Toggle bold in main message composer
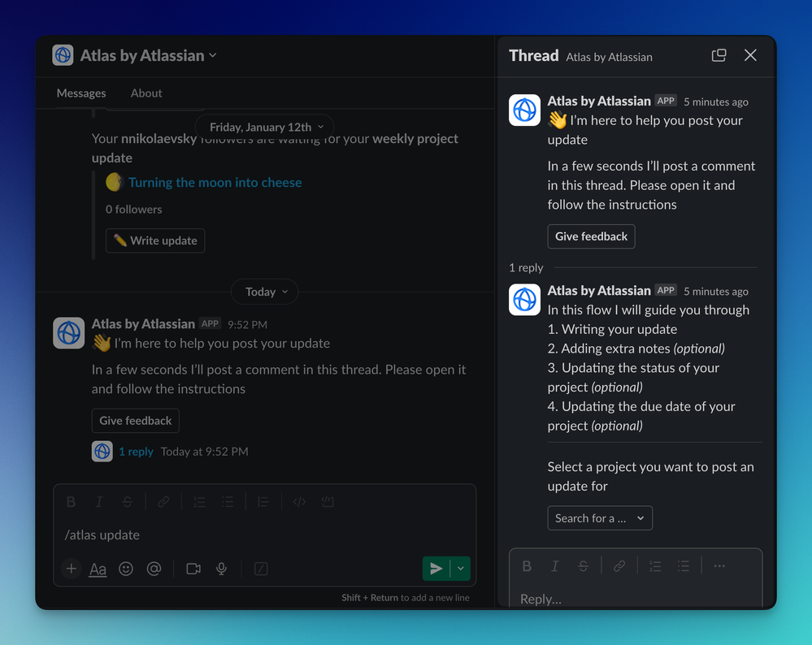This screenshot has width=812, height=645. click(x=71, y=501)
